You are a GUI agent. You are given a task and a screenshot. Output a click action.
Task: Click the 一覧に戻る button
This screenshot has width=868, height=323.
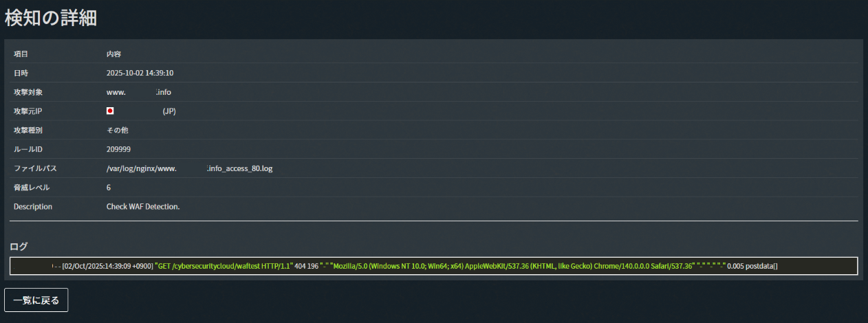[x=36, y=300]
